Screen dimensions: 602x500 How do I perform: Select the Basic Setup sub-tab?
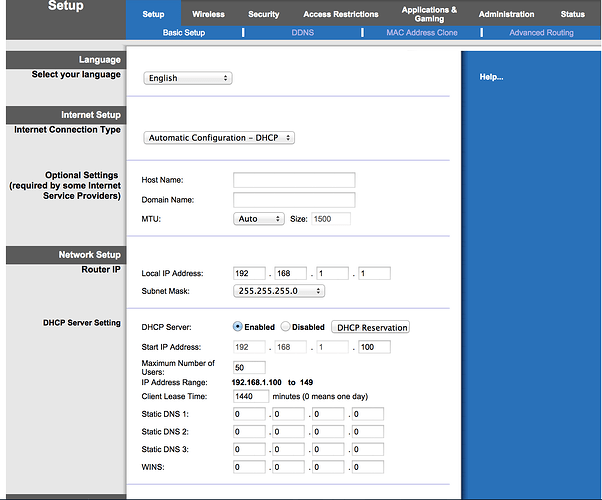click(184, 33)
